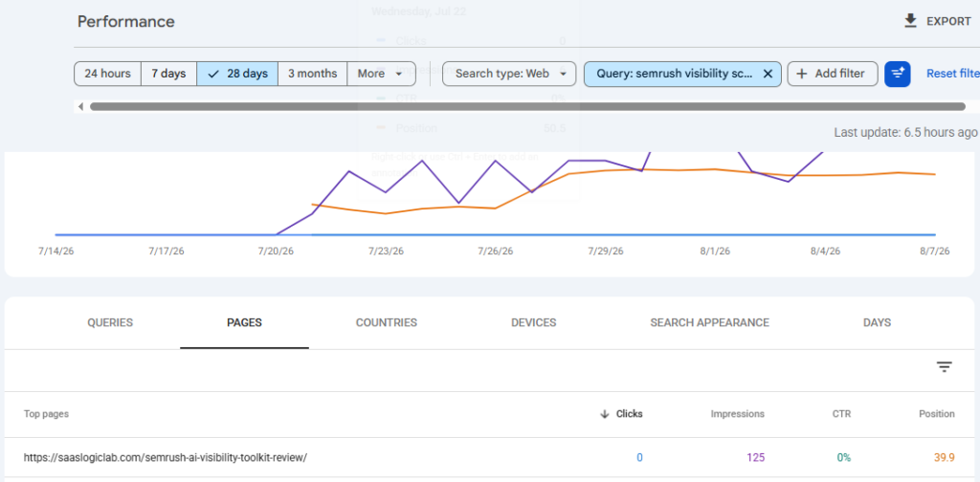Viewport: 980px width, 482px height.
Task: Click the Reset filters link
Action: 952,74
